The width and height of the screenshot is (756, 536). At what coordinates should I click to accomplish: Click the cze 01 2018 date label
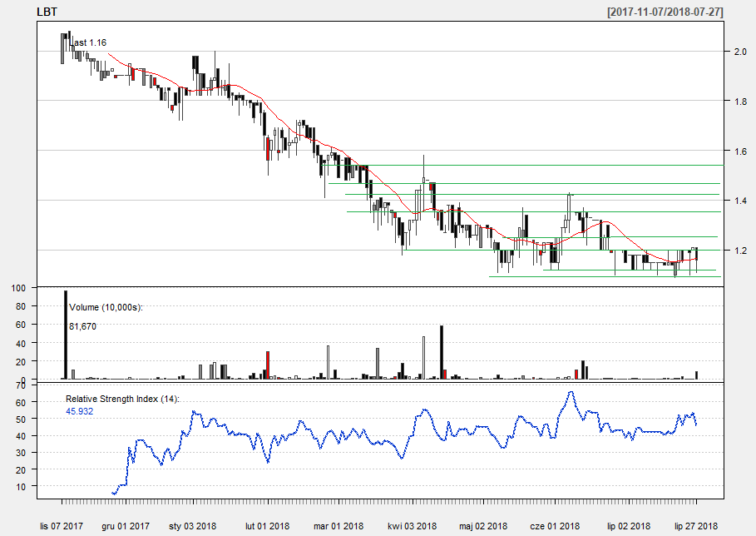(x=555, y=526)
